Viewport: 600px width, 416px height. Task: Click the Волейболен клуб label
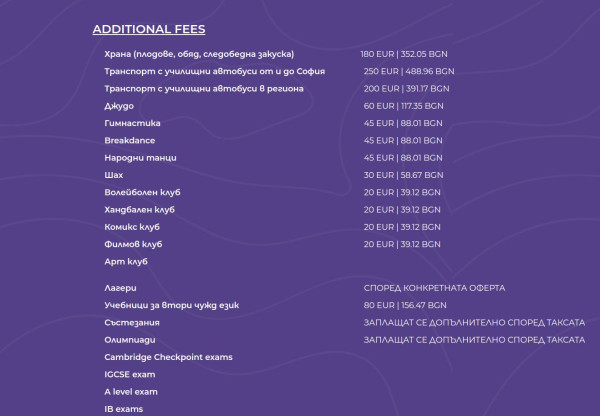(142, 192)
